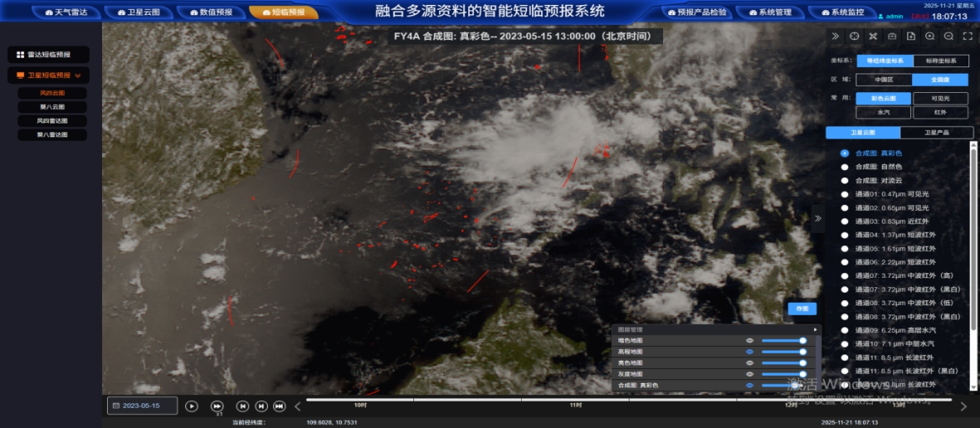
Task: Select 葵八云图 in the sidebar
Action: click(x=52, y=107)
